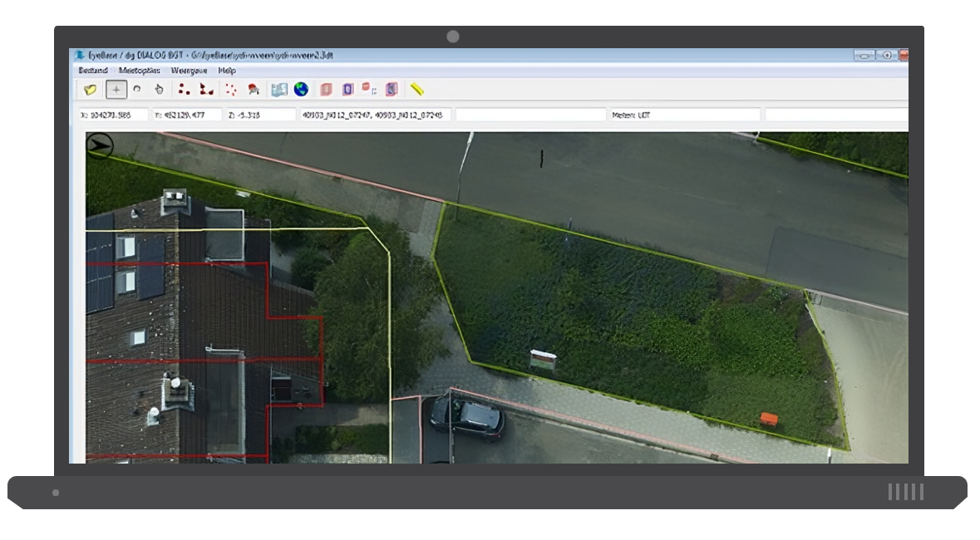Open the Help menu
This screenshot has height=540, width=980.
point(227,71)
